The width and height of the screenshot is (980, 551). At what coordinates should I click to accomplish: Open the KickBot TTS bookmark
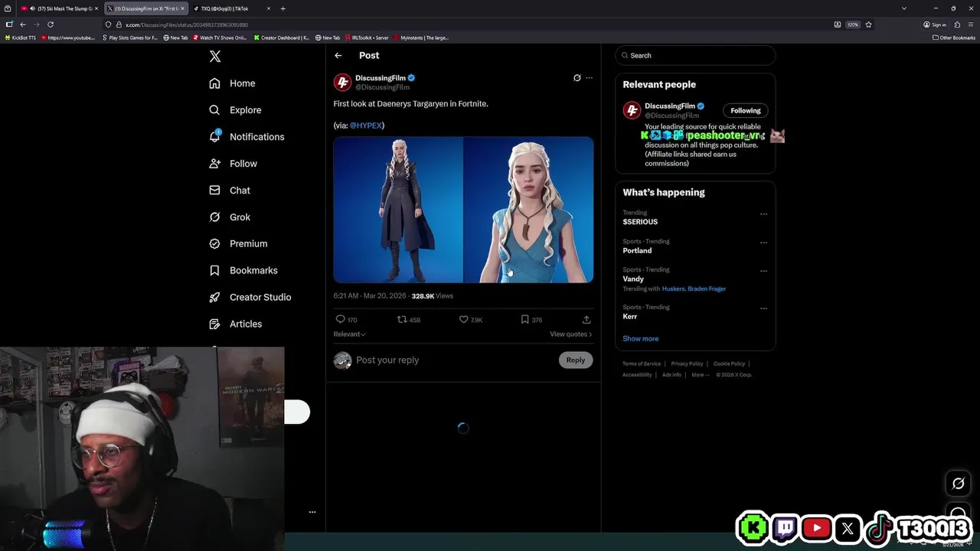pos(21,37)
